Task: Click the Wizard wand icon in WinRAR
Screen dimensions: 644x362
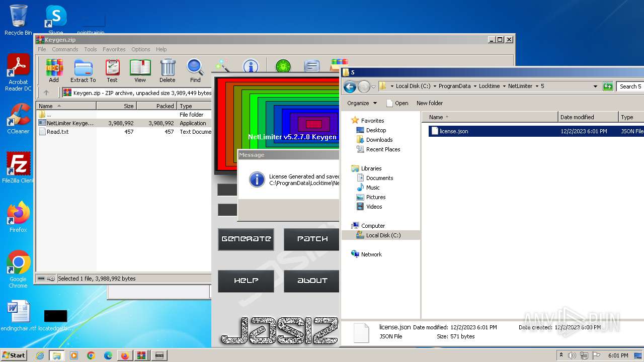Action: coord(222,66)
